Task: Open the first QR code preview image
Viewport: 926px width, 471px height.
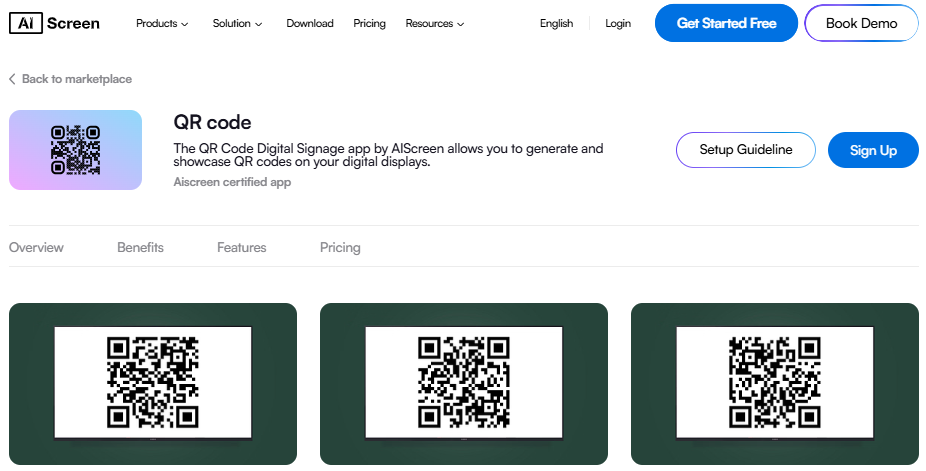Action: pos(153,384)
